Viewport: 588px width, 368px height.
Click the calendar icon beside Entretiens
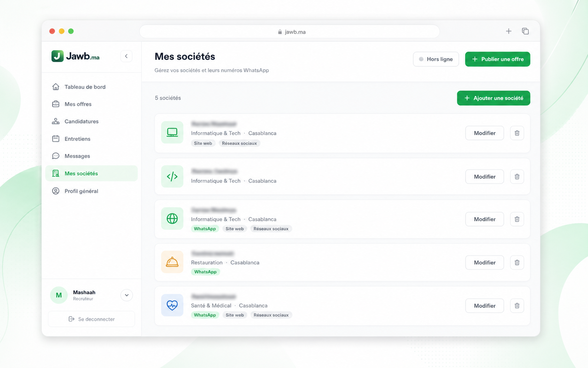tap(56, 139)
